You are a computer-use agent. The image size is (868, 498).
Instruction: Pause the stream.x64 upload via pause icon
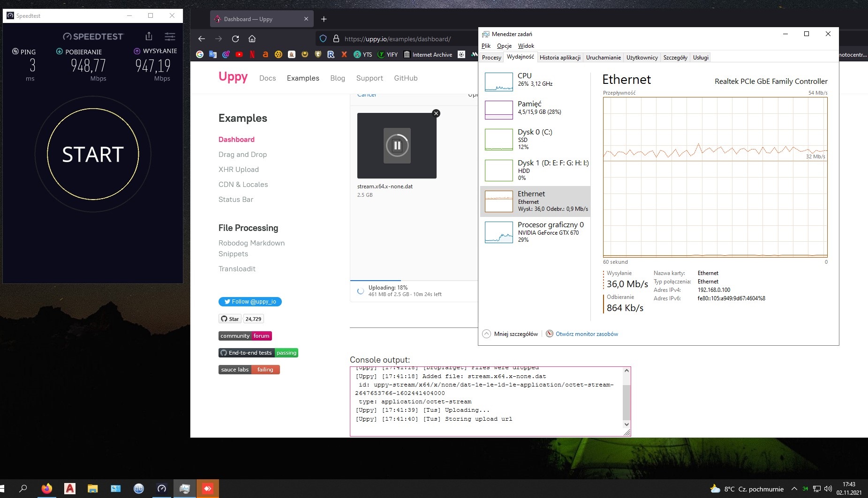(396, 145)
